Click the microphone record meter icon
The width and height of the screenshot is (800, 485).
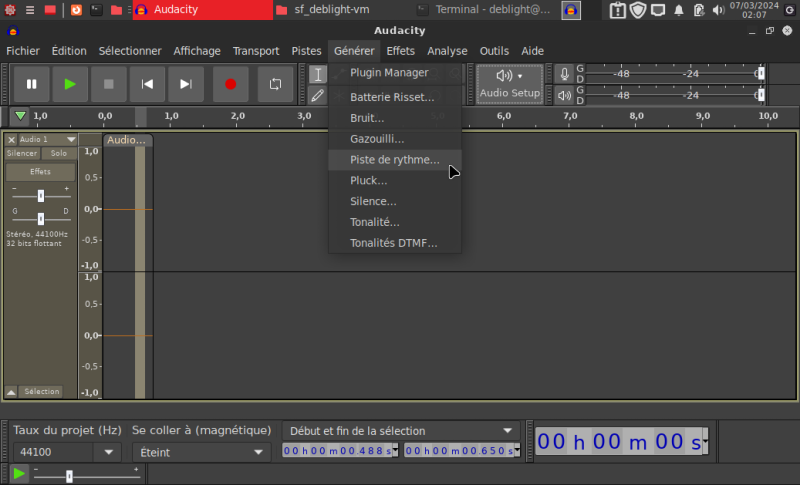(x=565, y=74)
